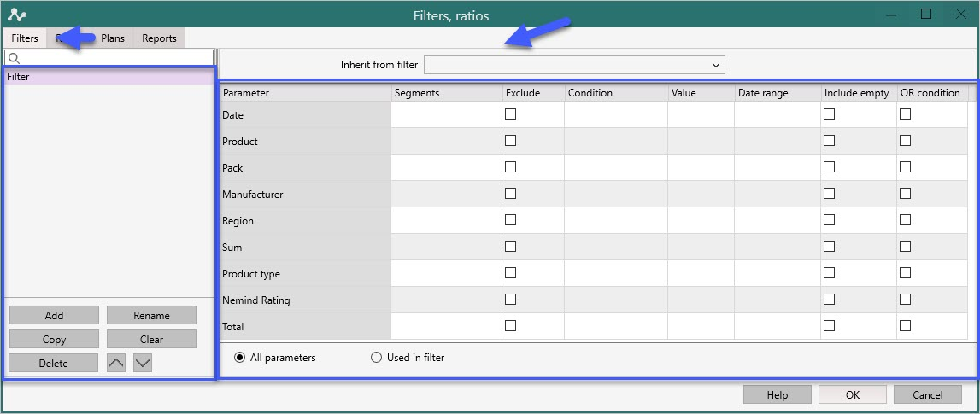This screenshot has width=980, height=414.
Task: Enable Include empty for Nemind Rating
Action: coord(829,299)
